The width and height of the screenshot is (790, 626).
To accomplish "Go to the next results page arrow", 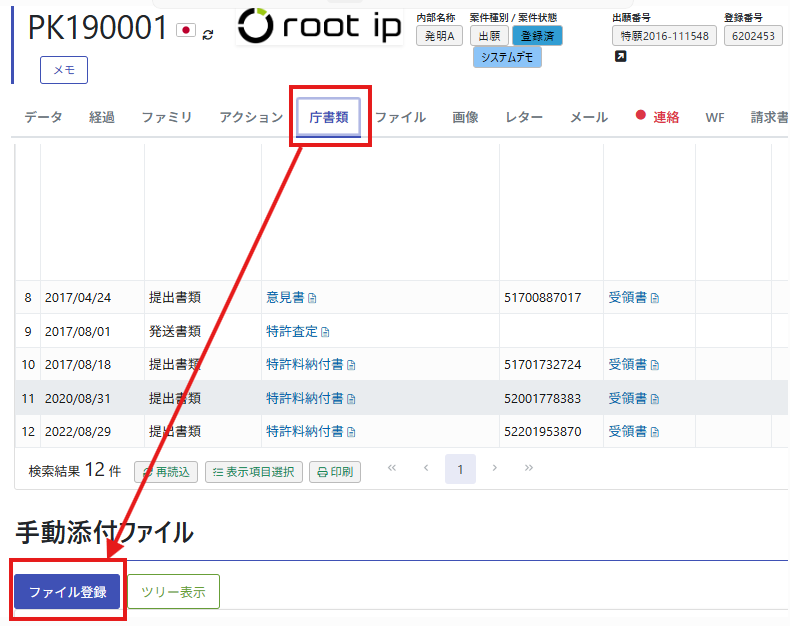I will tap(495, 468).
